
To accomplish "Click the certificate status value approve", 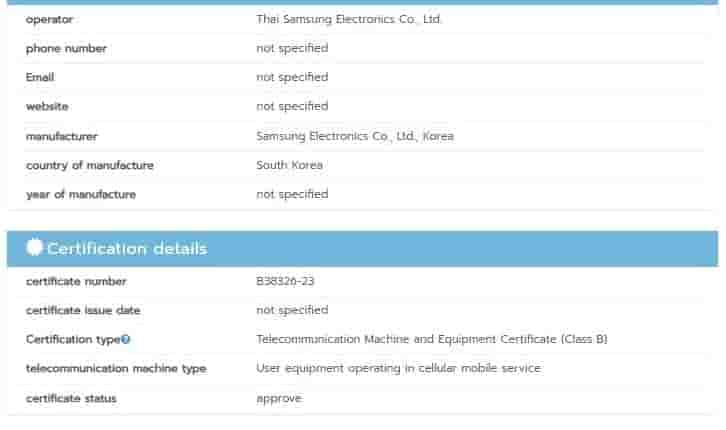I will pyautogui.click(x=278, y=398).
